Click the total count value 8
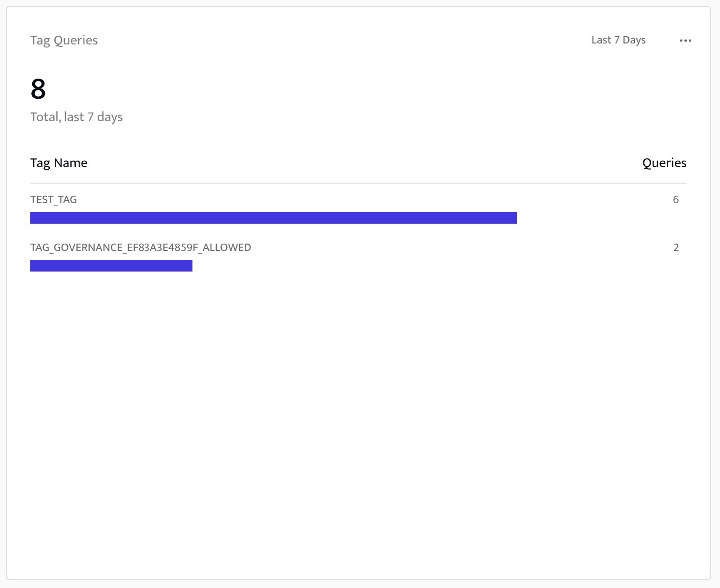Image resolution: width=720 pixels, height=588 pixels. 38,89
